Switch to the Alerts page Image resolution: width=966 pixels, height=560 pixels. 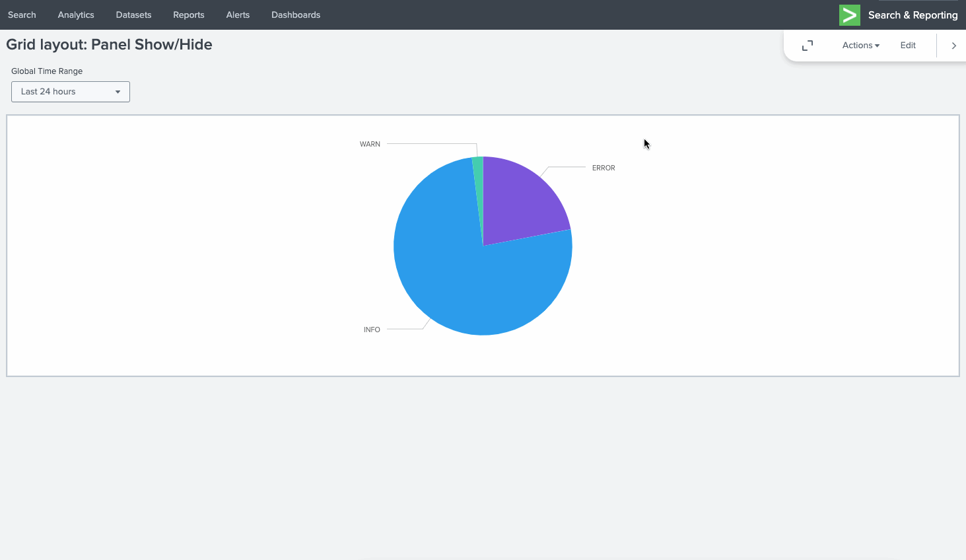click(238, 15)
